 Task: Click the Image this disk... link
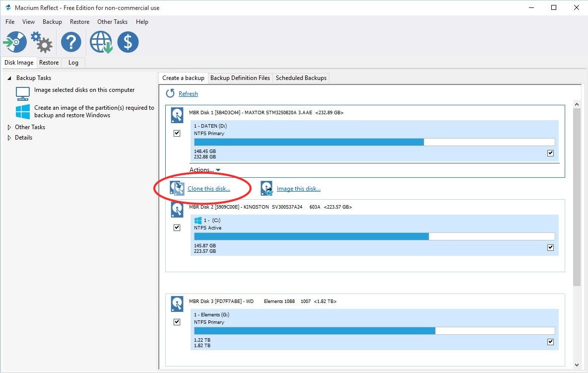click(299, 189)
